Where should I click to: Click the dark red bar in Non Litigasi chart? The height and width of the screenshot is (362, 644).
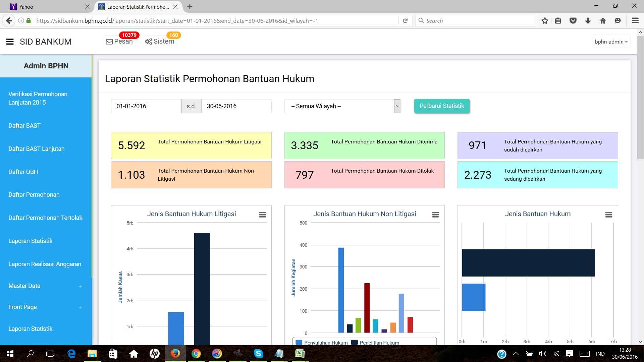(x=367, y=308)
